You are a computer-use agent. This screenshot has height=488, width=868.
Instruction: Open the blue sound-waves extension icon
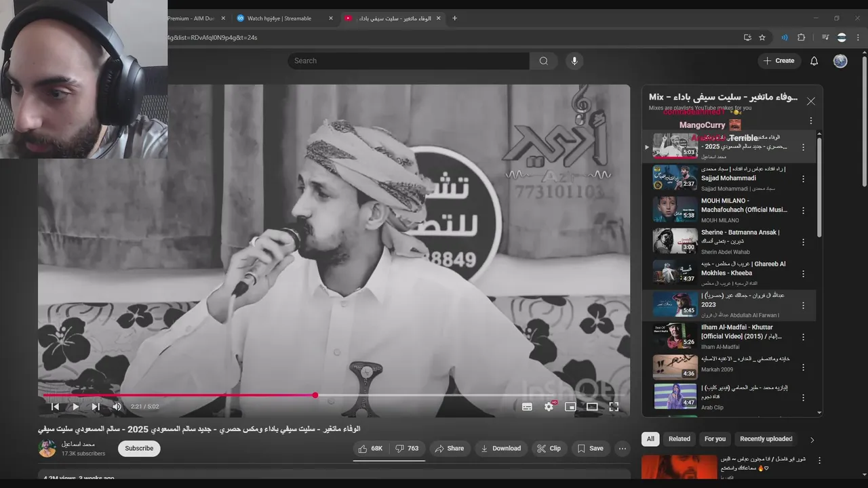(x=785, y=37)
